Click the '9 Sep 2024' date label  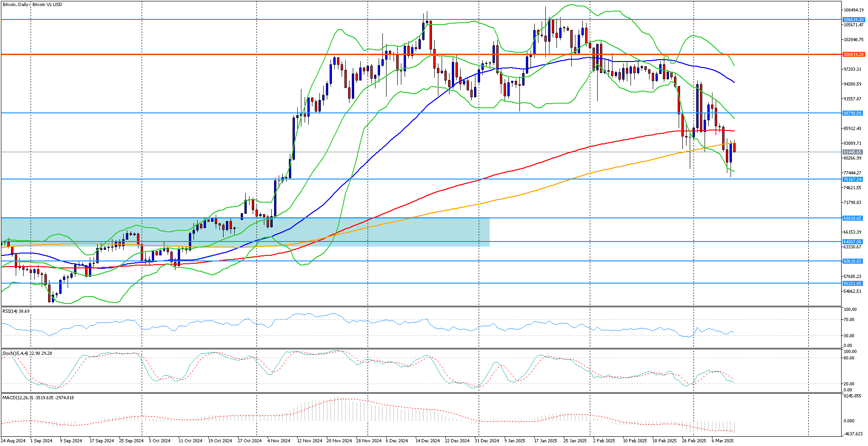coord(71,441)
